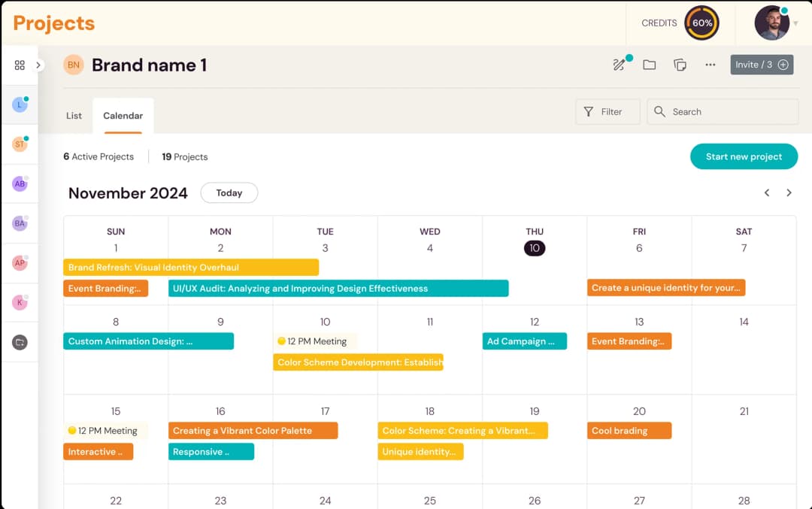Click the pen drawing icon with notification dot

coord(620,65)
